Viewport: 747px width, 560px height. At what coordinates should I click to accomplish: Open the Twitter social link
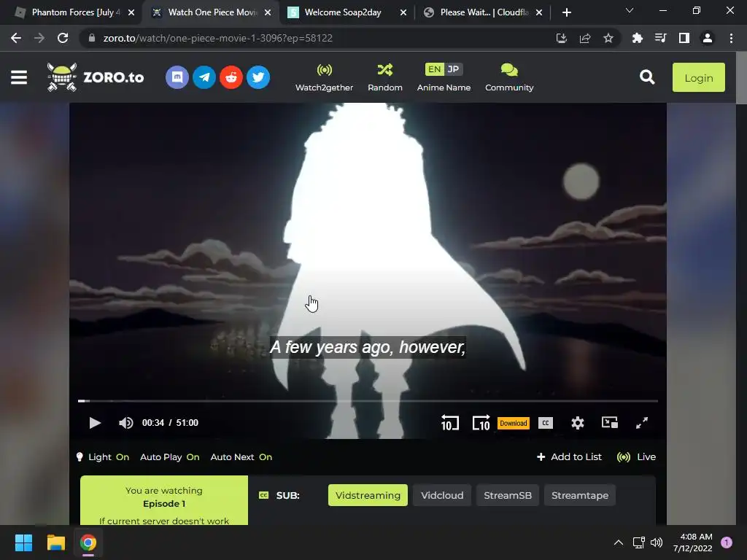[x=258, y=77]
